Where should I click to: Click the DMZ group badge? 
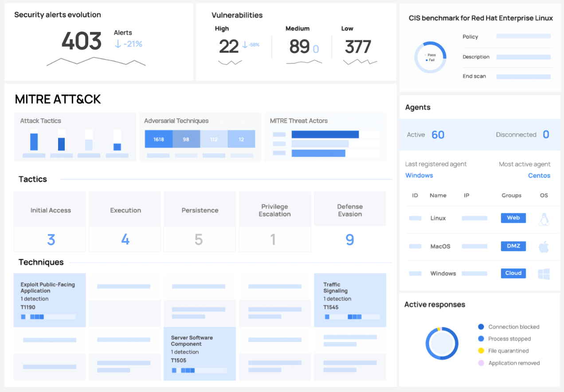[513, 246]
